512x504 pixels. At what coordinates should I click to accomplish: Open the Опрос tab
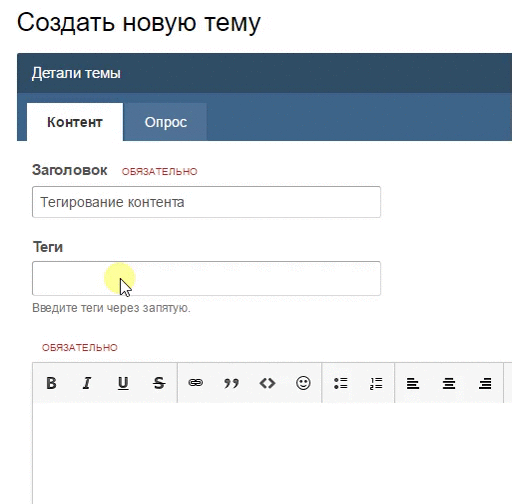[165, 122]
